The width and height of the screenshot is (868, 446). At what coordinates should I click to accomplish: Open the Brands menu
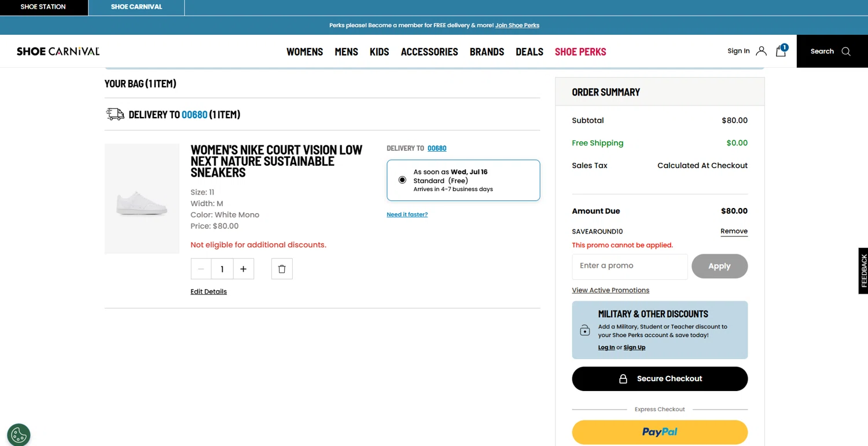[487, 52]
